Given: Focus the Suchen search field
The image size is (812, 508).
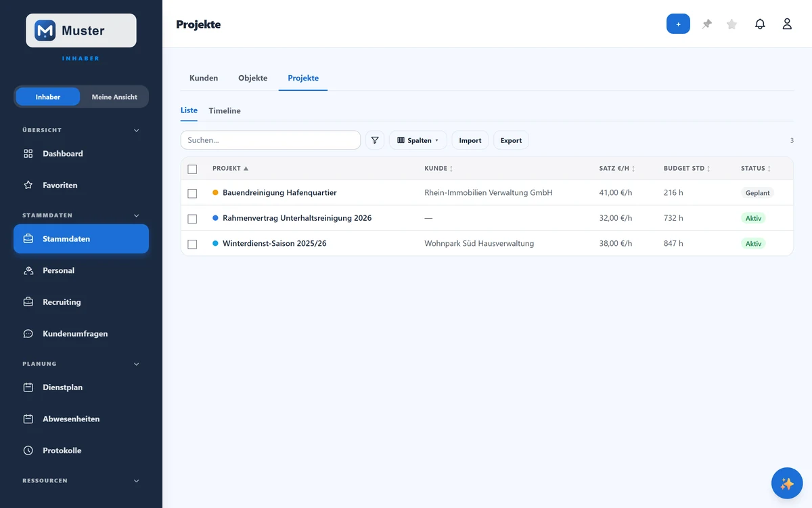Looking at the screenshot, I should [x=271, y=140].
